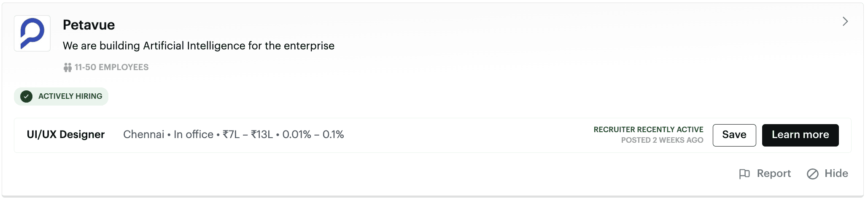Open the UI/UX Designer job title
This screenshot has height=201, width=868.
[x=66, y=135]
